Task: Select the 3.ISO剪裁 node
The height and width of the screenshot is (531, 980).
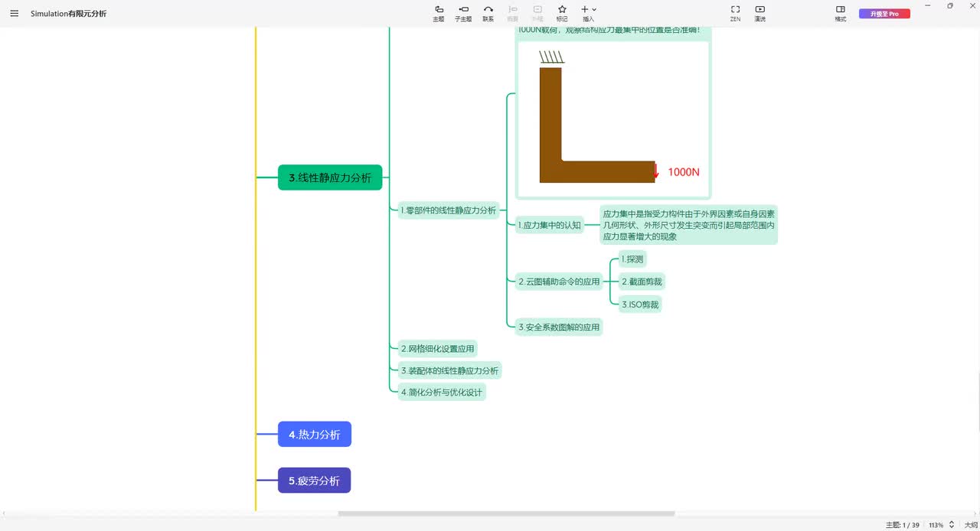Action: pyautogui.click(x=640, y=305)
